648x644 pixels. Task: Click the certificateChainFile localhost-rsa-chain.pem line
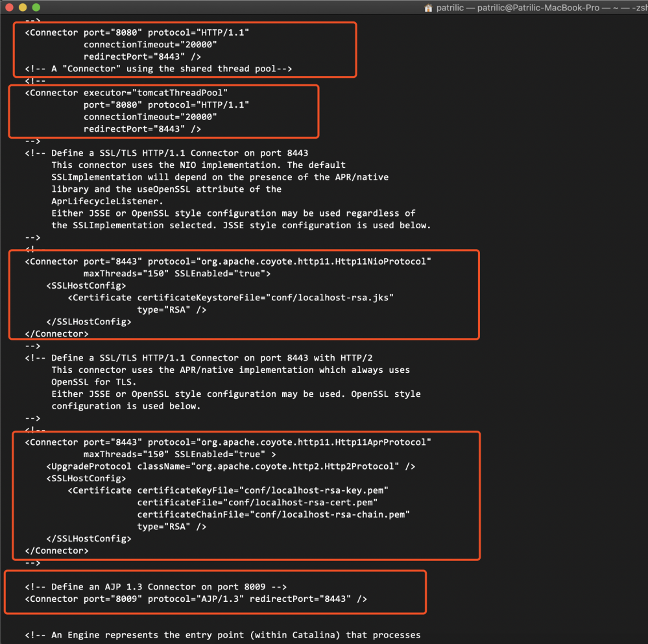click(274, 514)
